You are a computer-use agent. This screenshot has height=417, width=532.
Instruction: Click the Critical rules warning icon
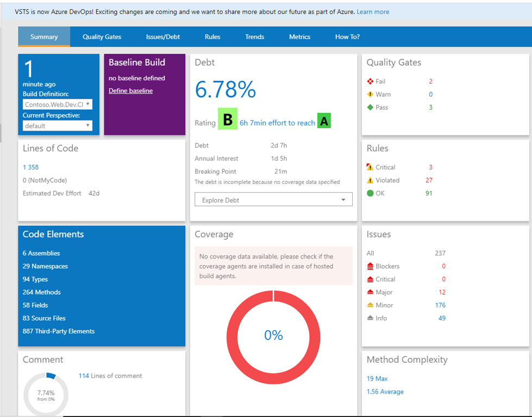pyautogui.click(x=371, y=167)
